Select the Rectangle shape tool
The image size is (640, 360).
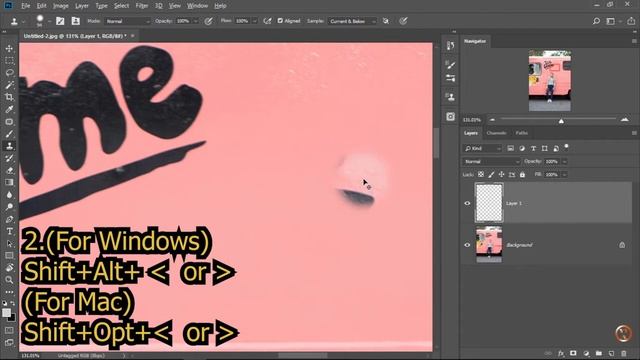click(9, 256)
